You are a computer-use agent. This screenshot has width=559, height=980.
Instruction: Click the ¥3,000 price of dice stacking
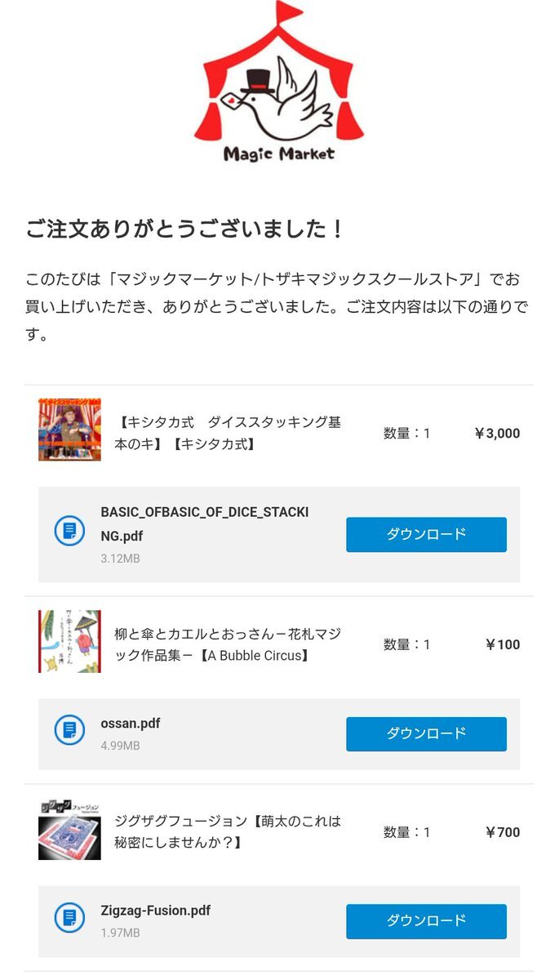point(497,434)
